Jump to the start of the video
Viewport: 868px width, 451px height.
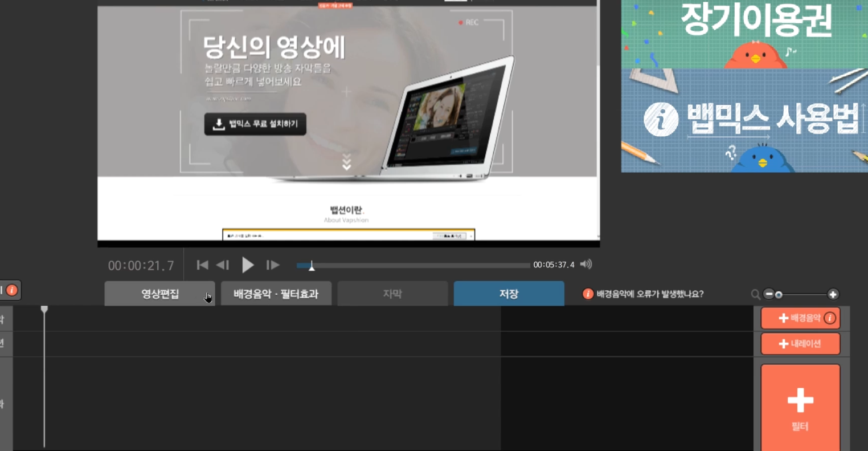202,265
